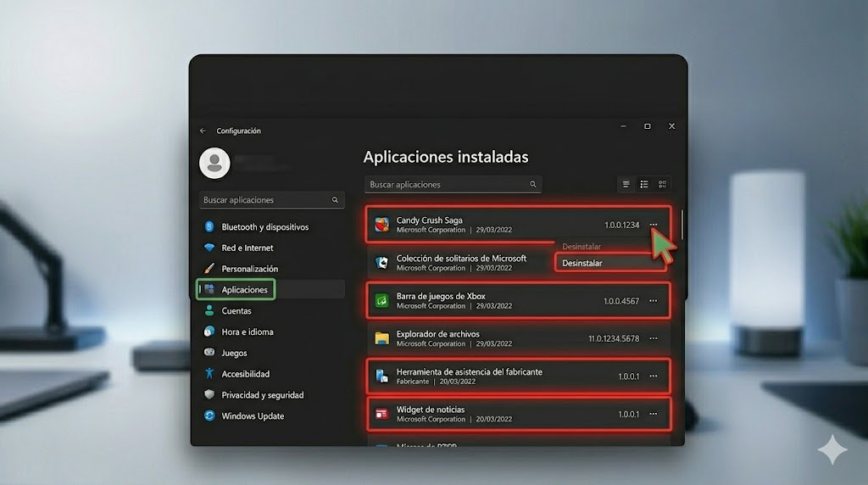Image resolution: width=868 pixels, height=485 pixels.
Task: Select the Candy Crush Saga app name
Action: [x=430, y=220]
